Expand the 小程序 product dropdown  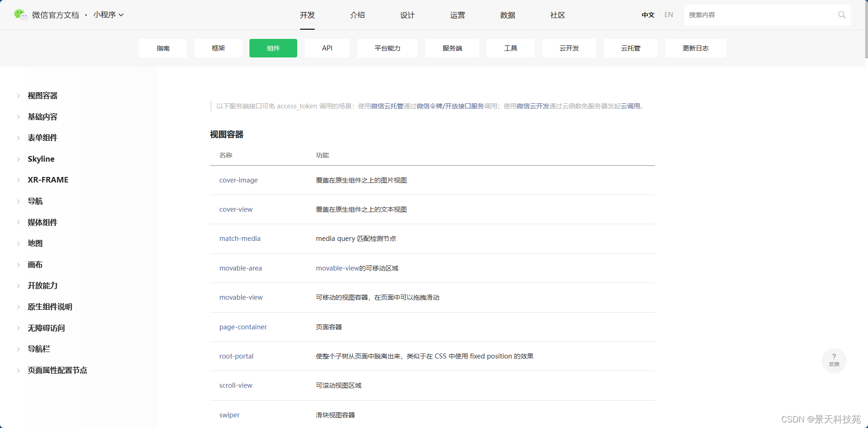tap(108, 14)
